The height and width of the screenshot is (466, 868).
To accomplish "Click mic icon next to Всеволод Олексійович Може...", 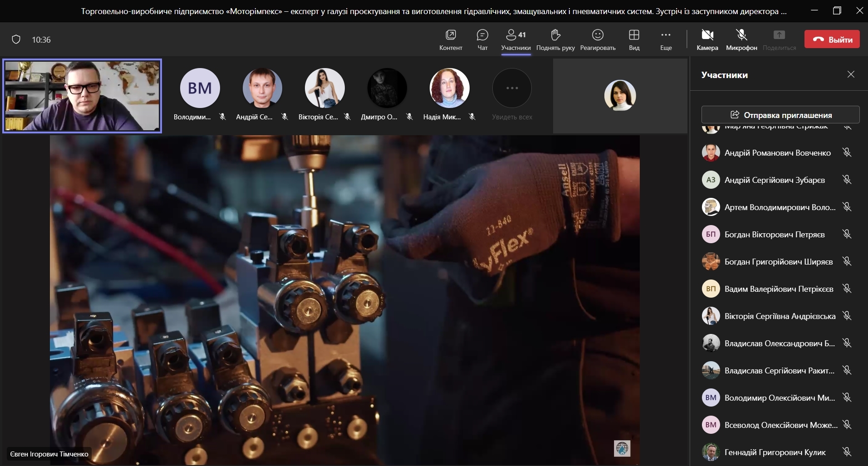I will click(x=847, y=425).
